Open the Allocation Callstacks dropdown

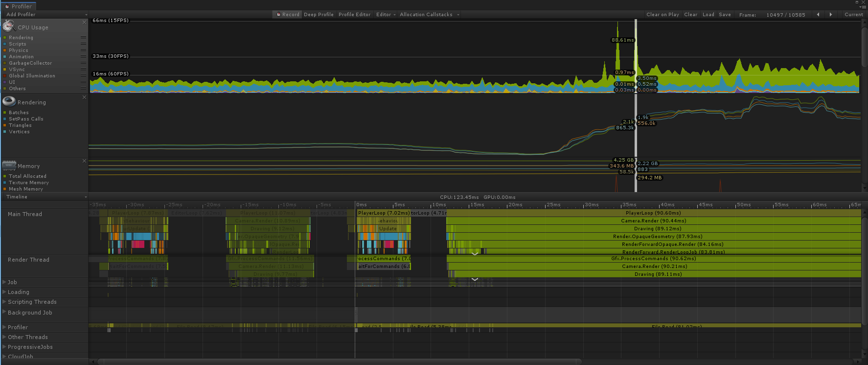pos(430,15)
